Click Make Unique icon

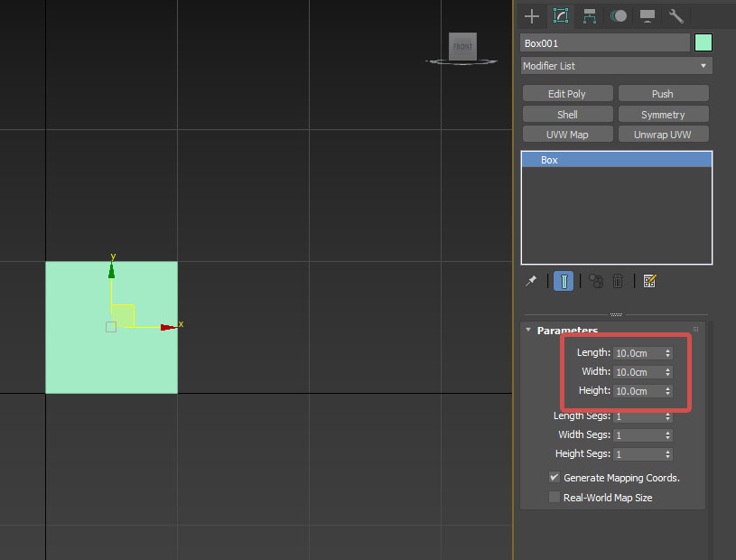click(x=596, y=281)
